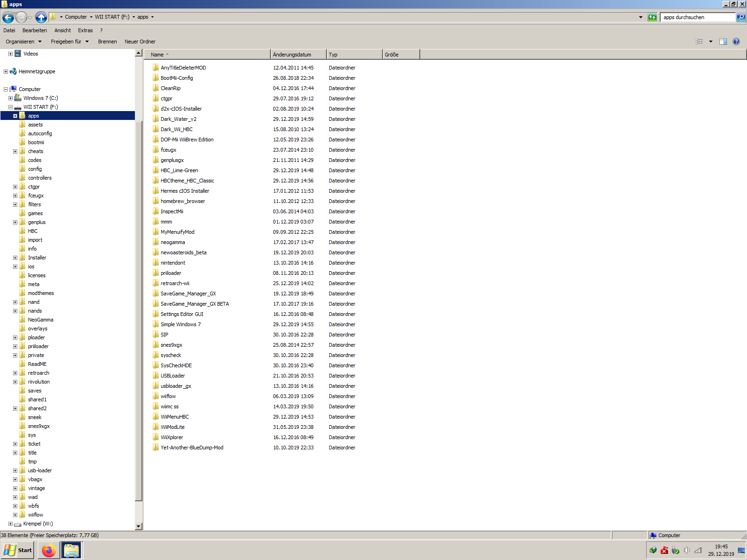
Task: Select the USBLoader folder icon
Action: (156, 376)
